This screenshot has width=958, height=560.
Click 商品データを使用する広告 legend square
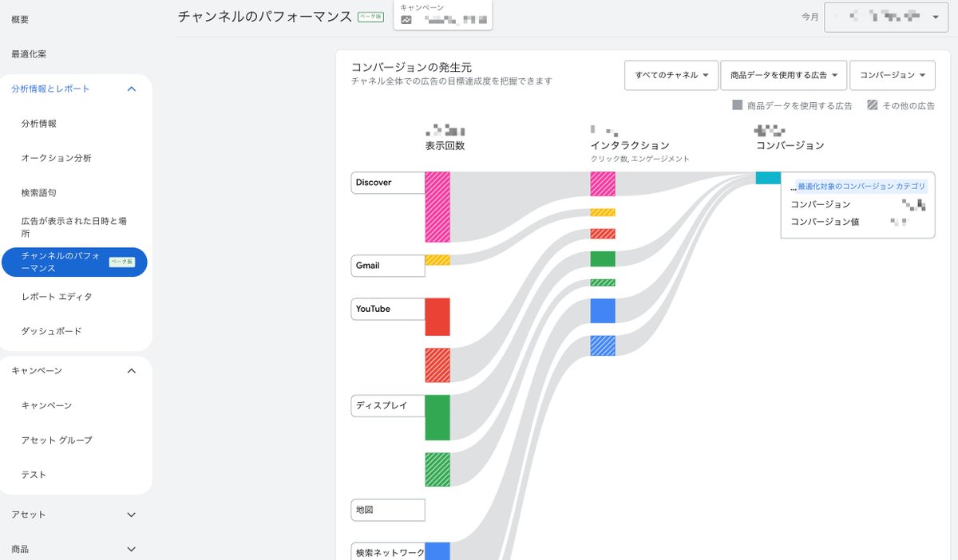(x=738, y=105)
